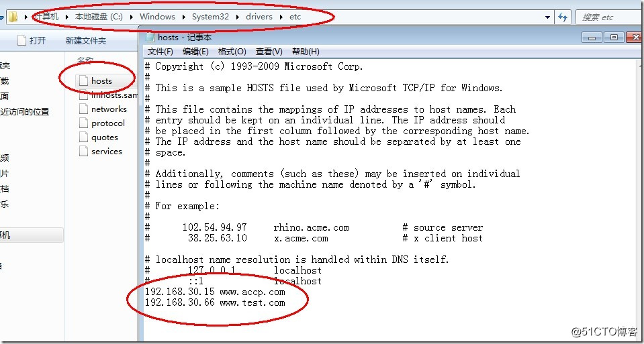The height and width of the screenshot is (344, 644).
Task: Maximize the hosts Notepad window
Action: click(x=614, y=38)
